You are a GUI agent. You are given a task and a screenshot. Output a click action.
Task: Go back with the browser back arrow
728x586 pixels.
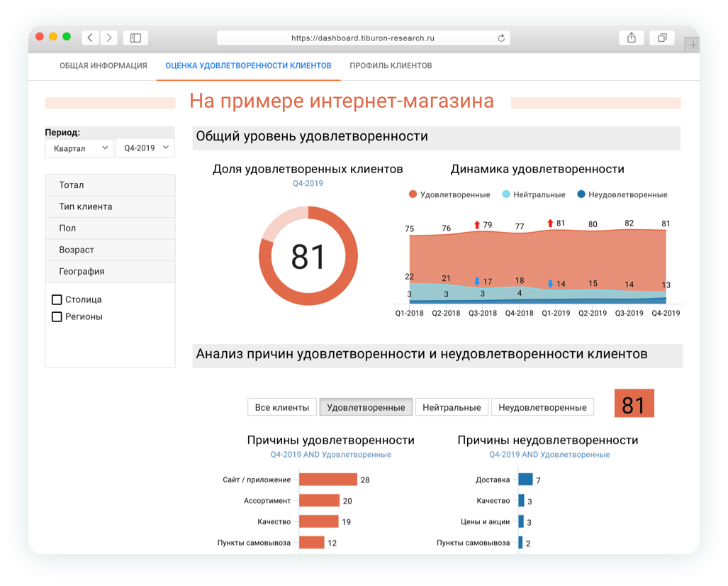click(90, 38)
